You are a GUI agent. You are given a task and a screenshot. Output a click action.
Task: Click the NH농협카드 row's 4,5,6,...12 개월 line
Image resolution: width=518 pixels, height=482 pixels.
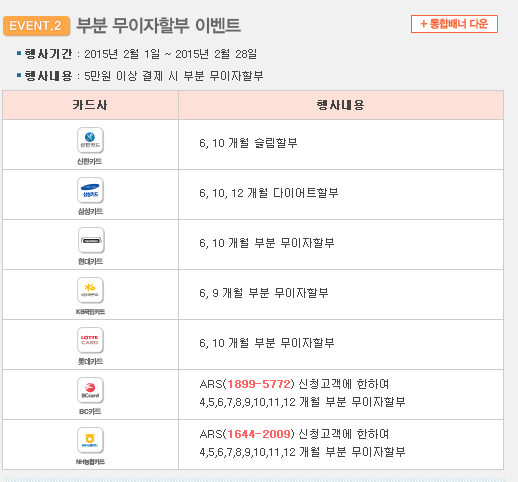(x=302, y=452)
